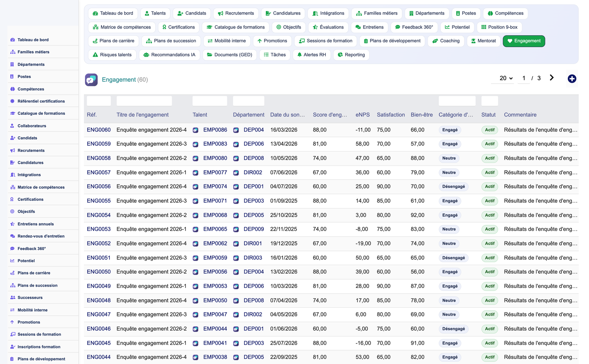Screen dimensions: 589x364
Task: Click the Engagement module logo icon
Action: coord(91,80)
